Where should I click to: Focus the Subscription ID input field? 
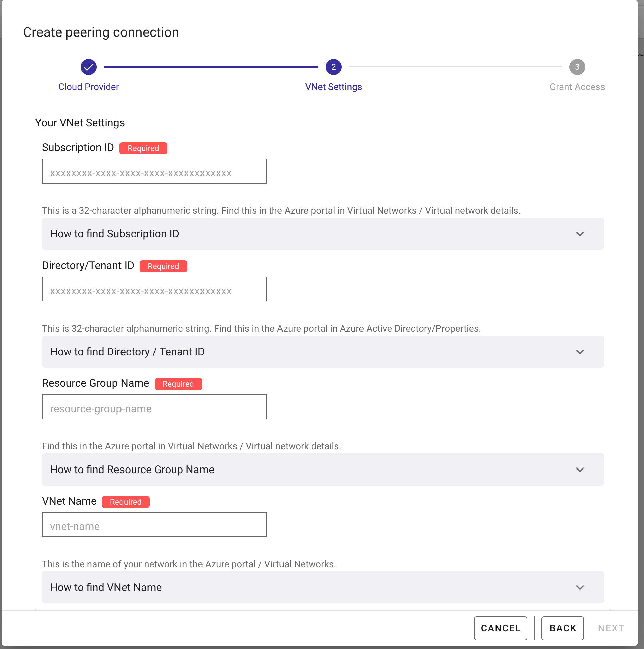pos(154,171)
